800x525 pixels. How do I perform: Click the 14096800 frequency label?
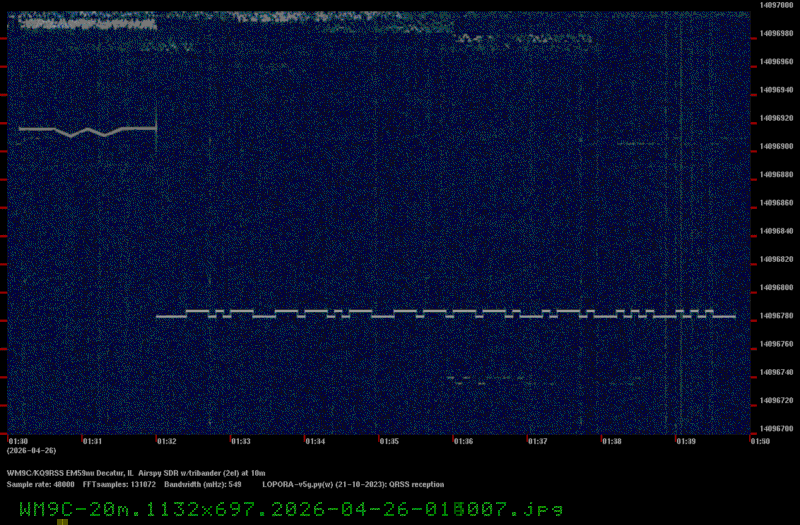point(777,288)
